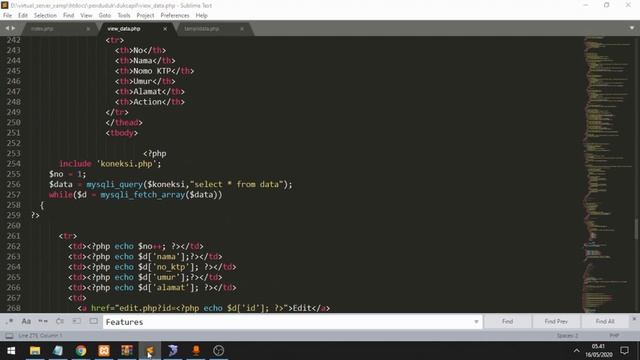Open the Find menu

69,16
